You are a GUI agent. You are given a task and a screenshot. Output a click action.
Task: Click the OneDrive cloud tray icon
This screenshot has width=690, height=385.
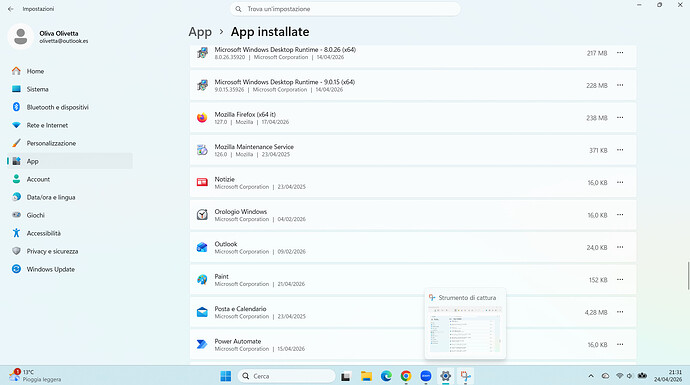606,376
